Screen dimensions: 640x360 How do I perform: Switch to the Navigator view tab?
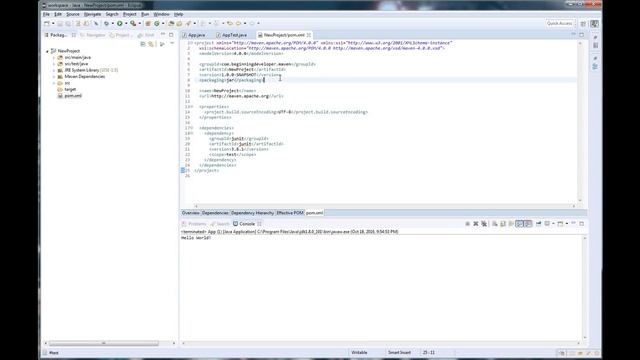click(x=93, y=35)
